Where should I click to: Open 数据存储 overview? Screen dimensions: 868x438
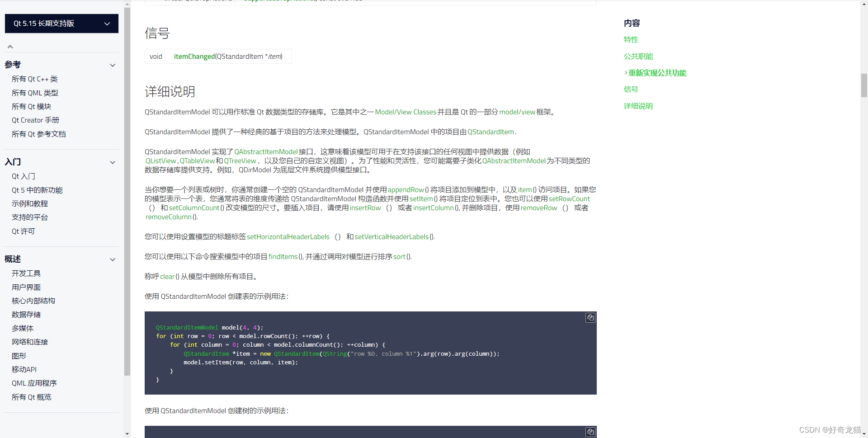26,315
